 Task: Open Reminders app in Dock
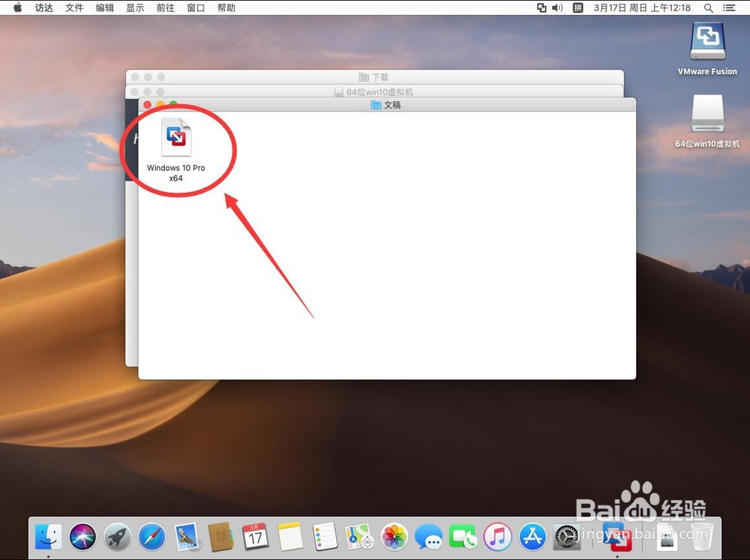[325, 537]
